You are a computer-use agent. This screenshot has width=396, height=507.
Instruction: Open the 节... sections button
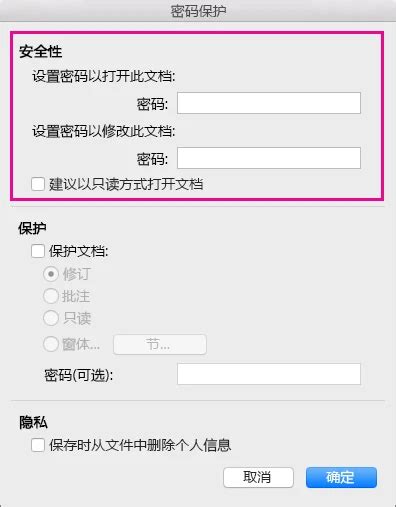[x=160, y=344]
